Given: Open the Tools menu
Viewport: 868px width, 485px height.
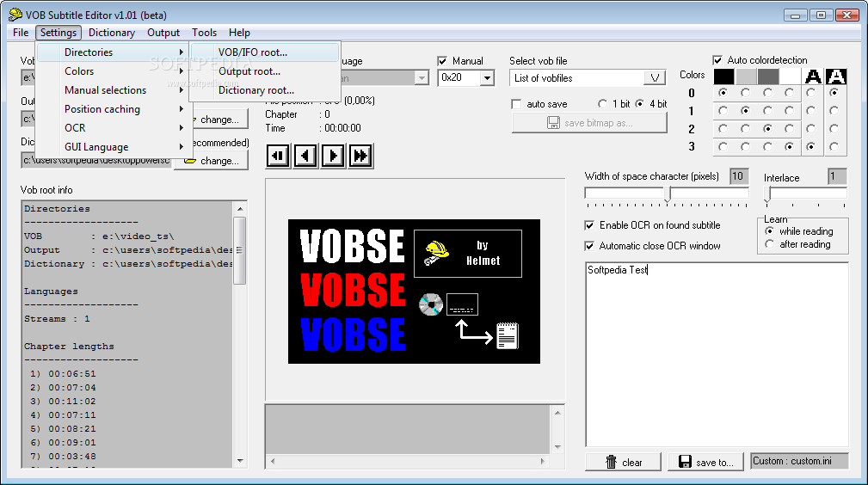Looking at the screenshot, I should pos(204,33).
